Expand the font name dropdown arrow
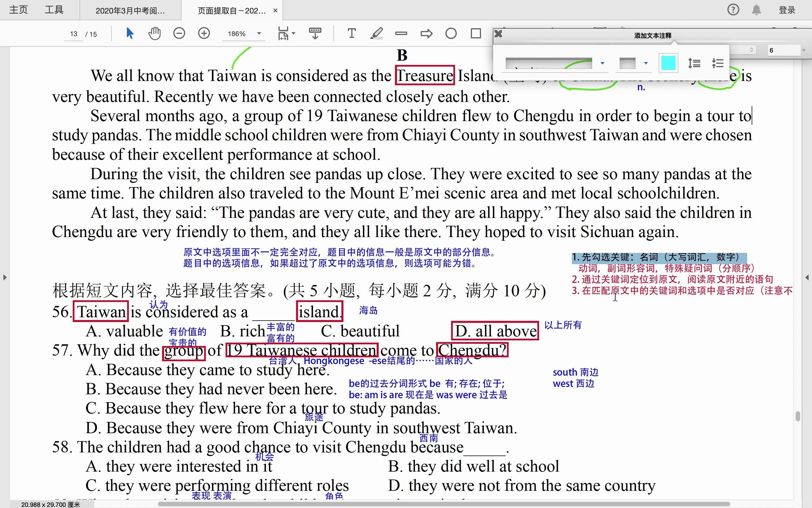The width and height of the screenshot is (812, 508). pos(602,63)
